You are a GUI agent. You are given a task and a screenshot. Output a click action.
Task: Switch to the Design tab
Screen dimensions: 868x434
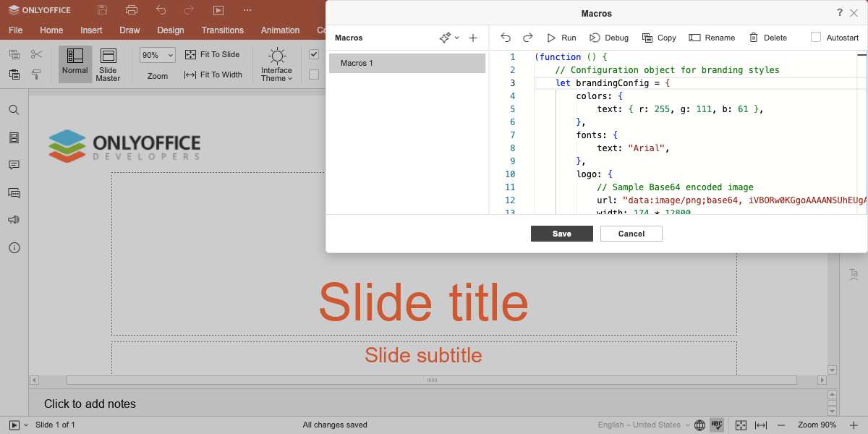click(x=171, y=30)
